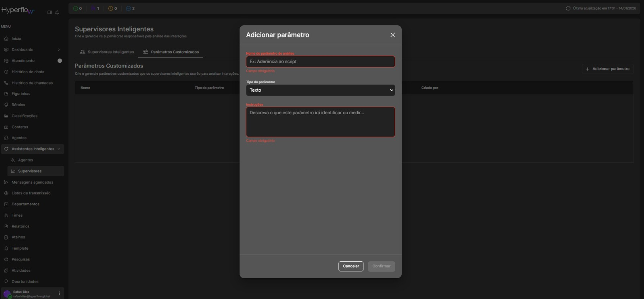This screenshot has height=299, width=644.
Task: Go to Figurinhas in sidebar
Action: point(21,94)
